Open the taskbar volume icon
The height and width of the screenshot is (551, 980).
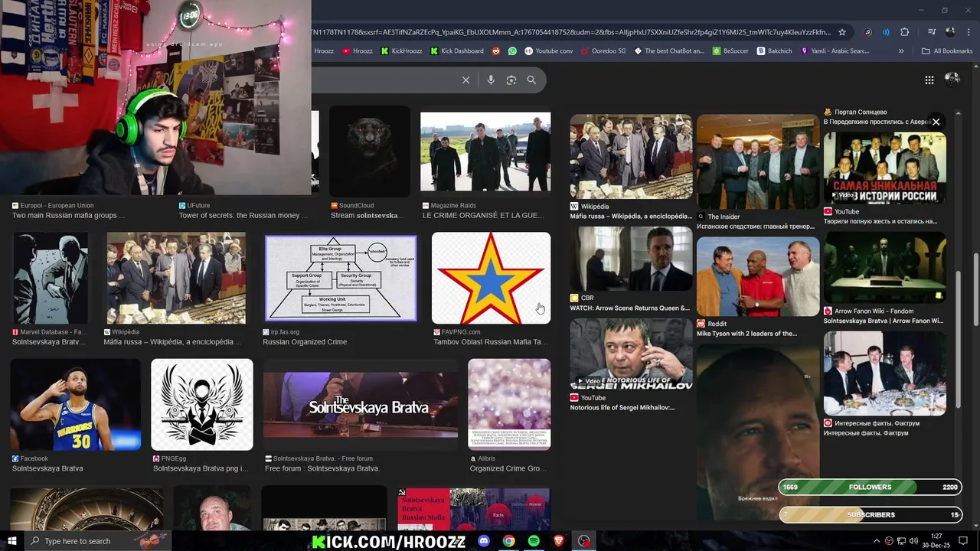pos(913,541)
